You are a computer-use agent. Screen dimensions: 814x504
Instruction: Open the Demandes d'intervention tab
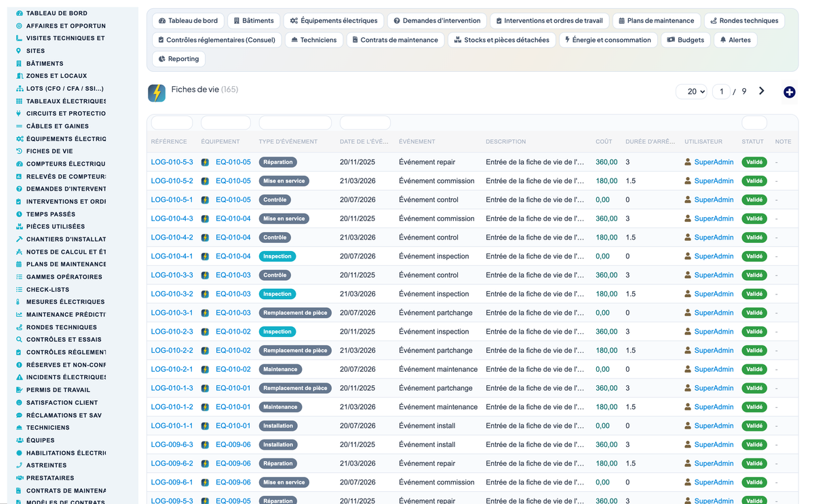click(x=437, y=21)
